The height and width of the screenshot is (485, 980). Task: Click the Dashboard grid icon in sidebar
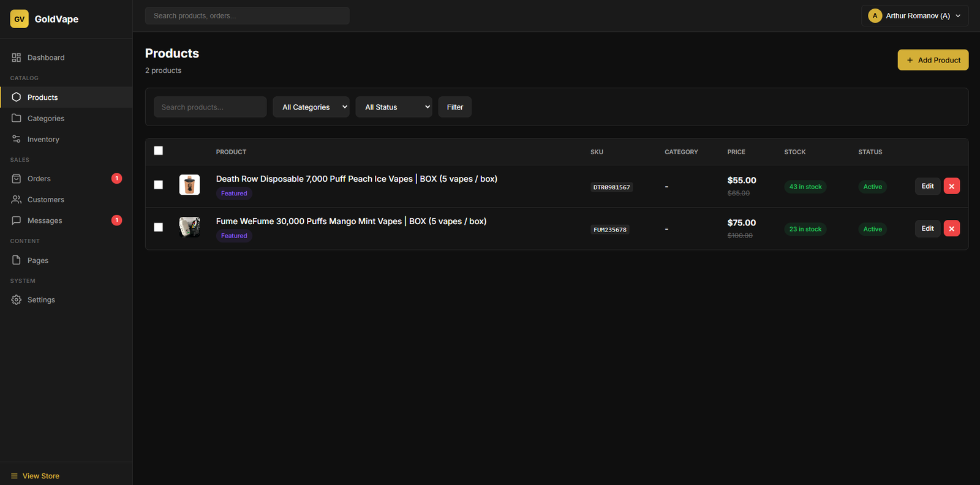click(17, 58)
